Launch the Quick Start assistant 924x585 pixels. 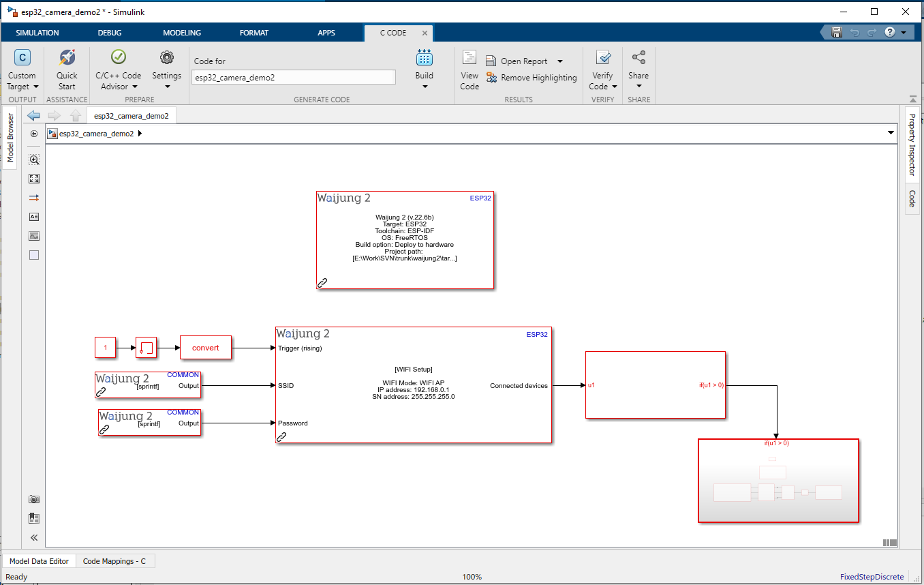[67, 70]
